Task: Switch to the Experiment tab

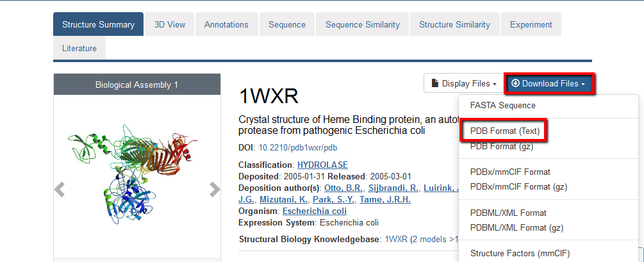Action: tap(531, 24)
